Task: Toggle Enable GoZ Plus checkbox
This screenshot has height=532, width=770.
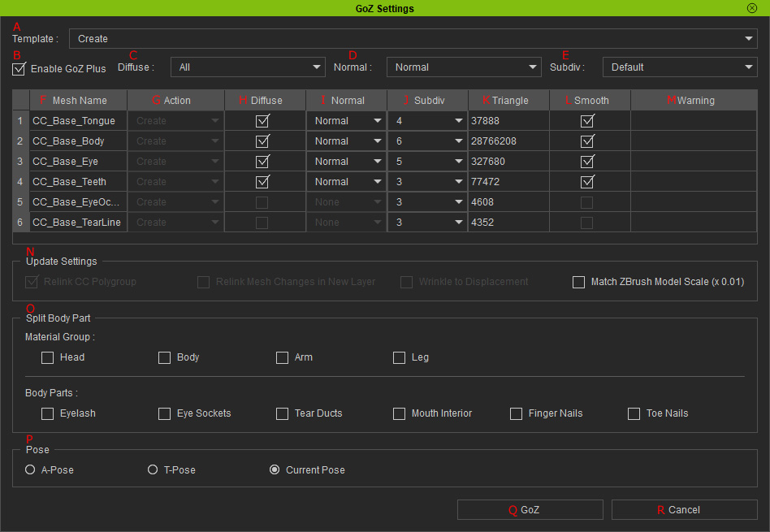Action: pyautogui.click(x=19, y=69)
